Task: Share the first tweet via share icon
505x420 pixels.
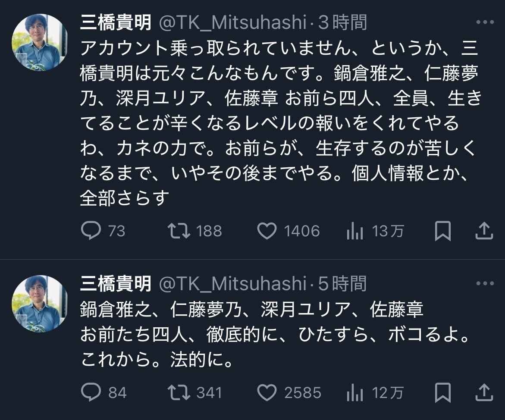Action: 484,231
